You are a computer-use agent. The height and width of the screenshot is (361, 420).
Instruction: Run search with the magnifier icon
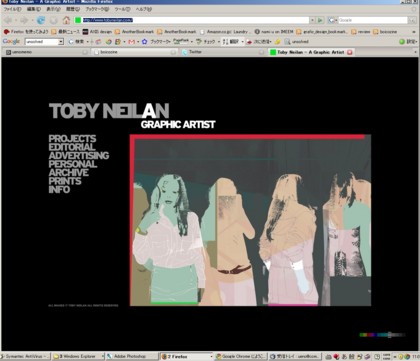(411, 20)
